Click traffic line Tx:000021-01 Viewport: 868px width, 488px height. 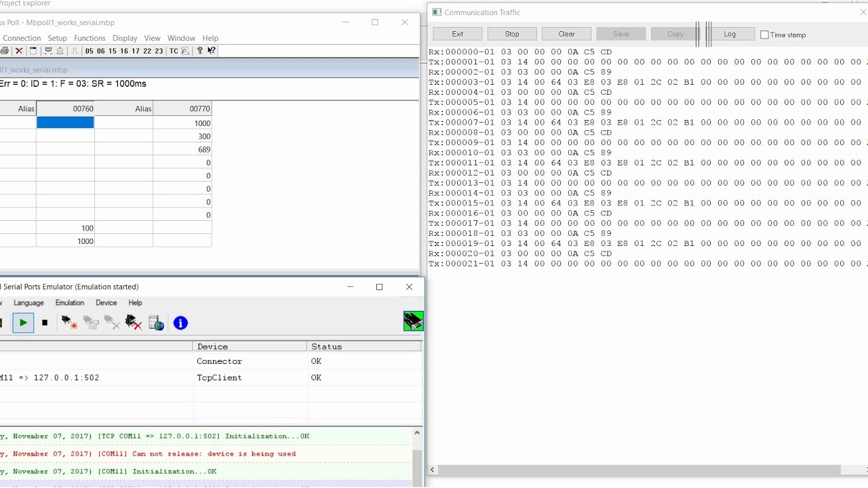(x=648, y=264)
